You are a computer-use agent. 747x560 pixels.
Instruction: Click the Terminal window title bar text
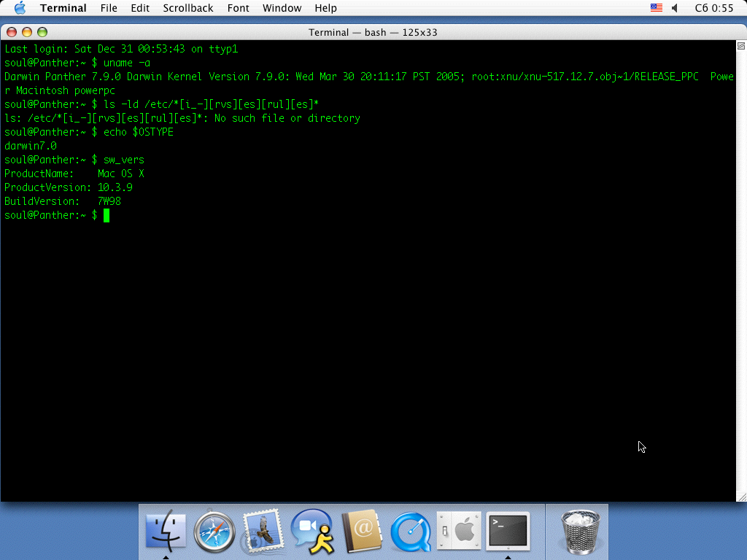click(373, 32)
